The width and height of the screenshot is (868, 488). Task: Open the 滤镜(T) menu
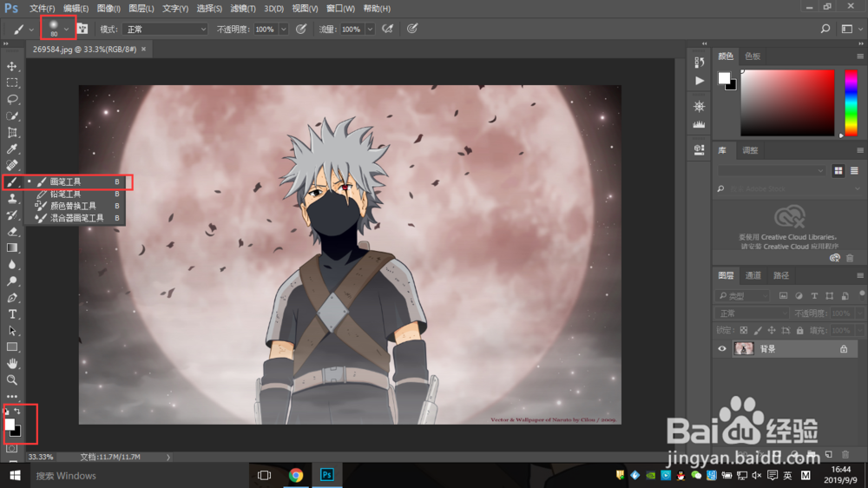(243, 9)
